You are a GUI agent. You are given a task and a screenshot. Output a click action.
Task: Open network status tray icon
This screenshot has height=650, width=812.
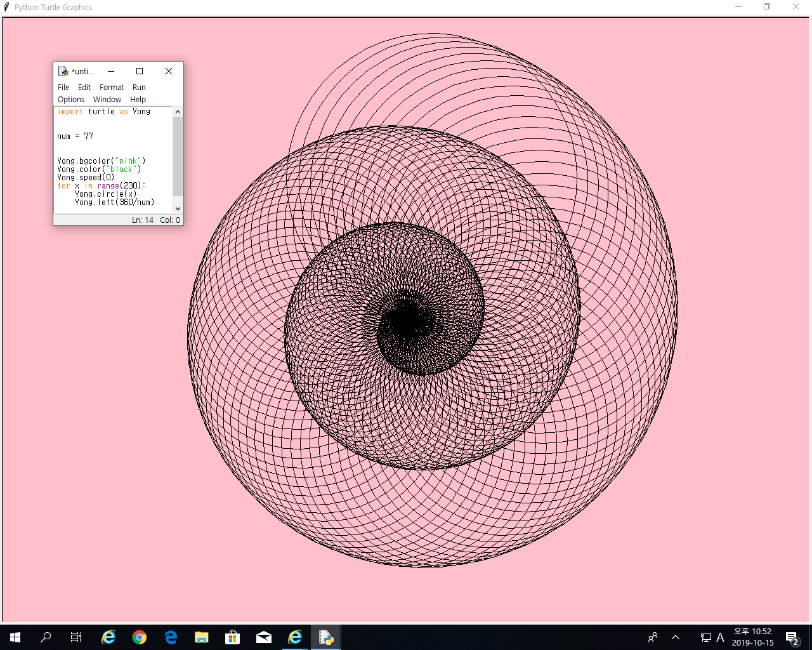(x=705, y=637)
